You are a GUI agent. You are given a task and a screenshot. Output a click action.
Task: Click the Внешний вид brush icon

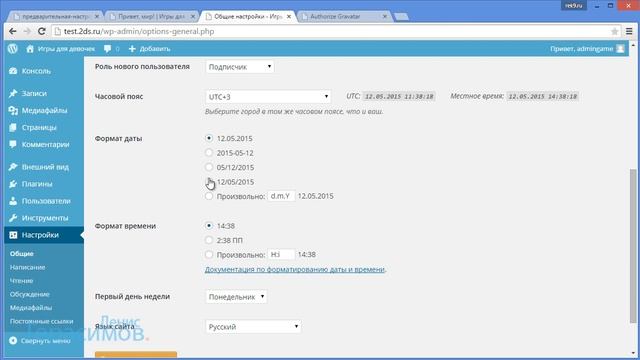tap(13, 167)
